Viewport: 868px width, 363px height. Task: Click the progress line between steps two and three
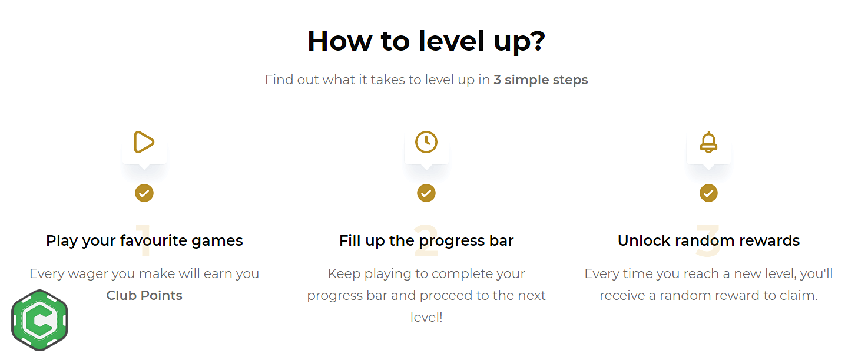click(567, 196)
